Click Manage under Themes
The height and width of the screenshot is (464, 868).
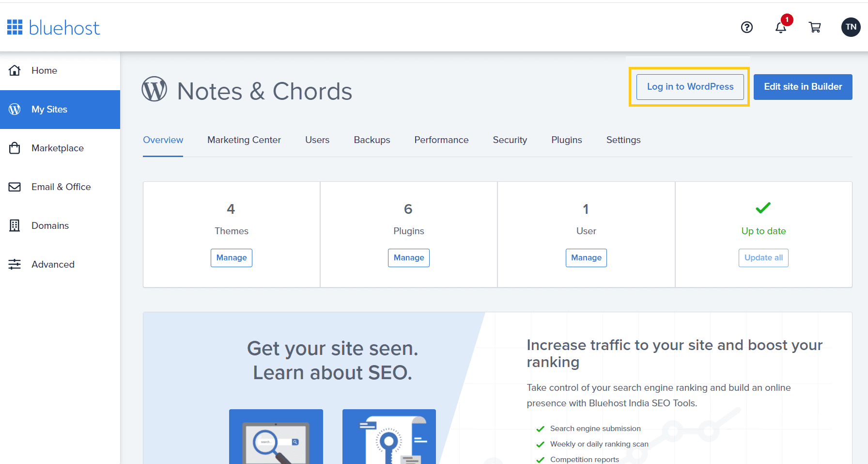click(x=232, y=258)
